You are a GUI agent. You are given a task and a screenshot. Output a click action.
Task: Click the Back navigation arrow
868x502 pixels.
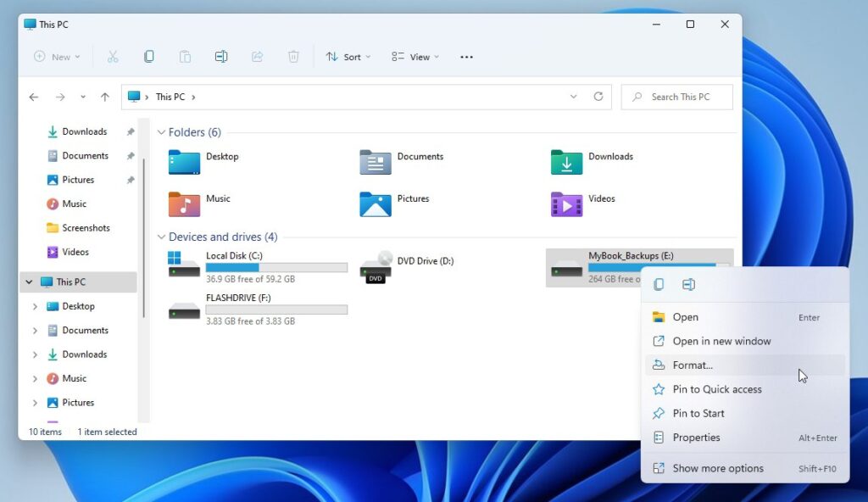click(33, 97)
